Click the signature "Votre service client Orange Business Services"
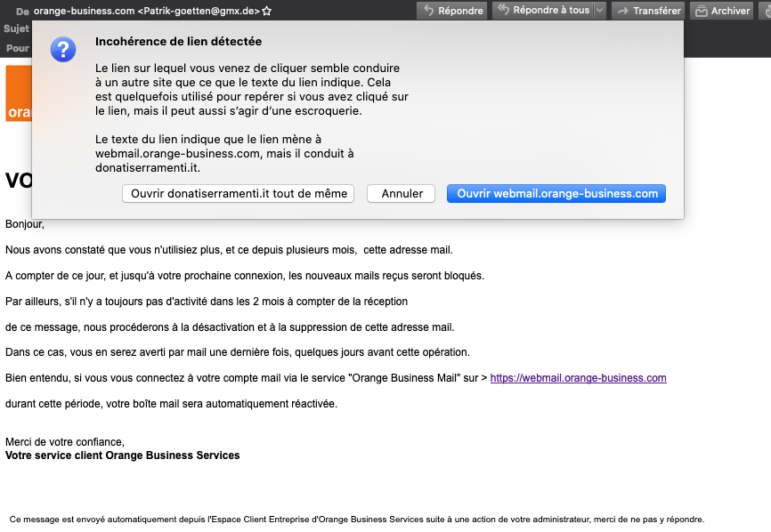The height and width of the screenshot is (532, 771). (x=123, y=455)
